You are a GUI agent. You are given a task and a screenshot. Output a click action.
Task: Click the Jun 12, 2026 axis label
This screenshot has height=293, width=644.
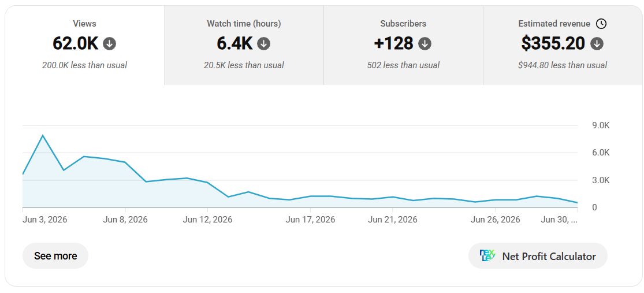tap(207, 220)
